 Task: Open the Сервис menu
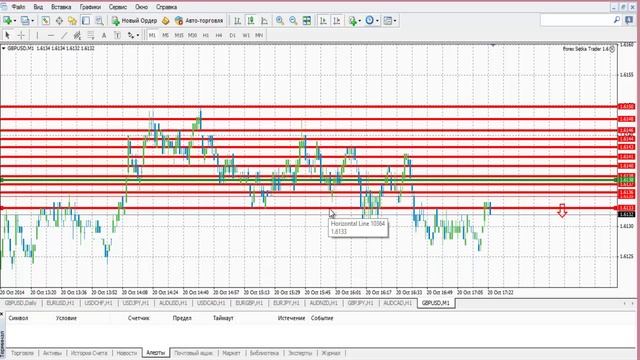[x=118, y=7]
